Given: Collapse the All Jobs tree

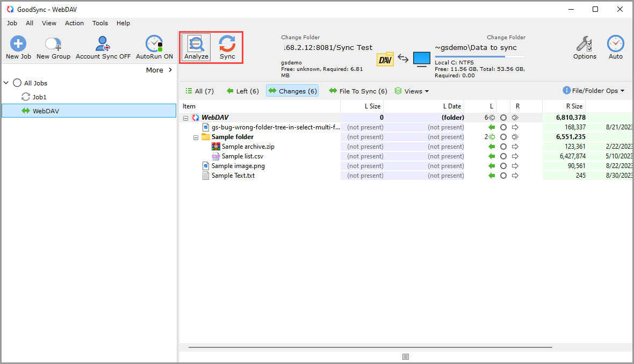Looking at the screenshot, I should tap(6, 83).
